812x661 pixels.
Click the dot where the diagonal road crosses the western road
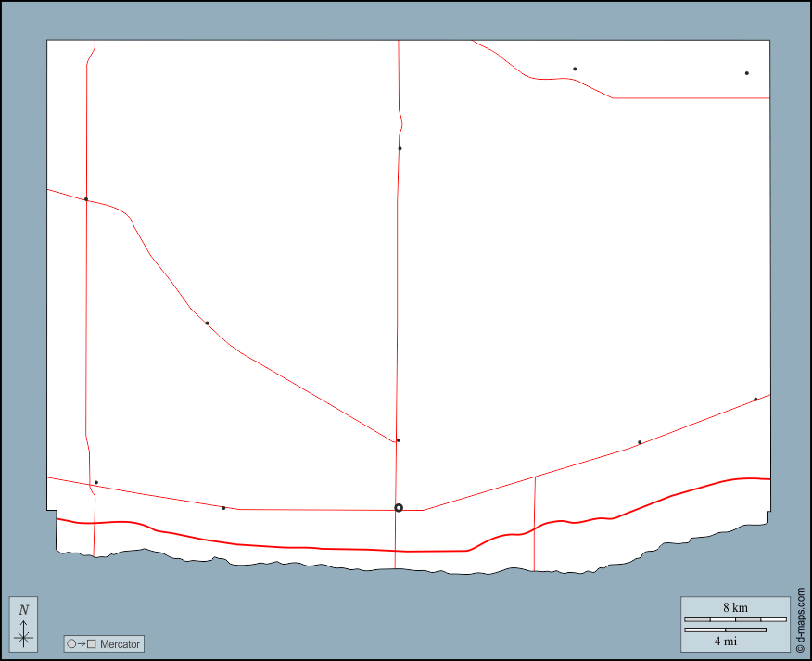point(86,199)
